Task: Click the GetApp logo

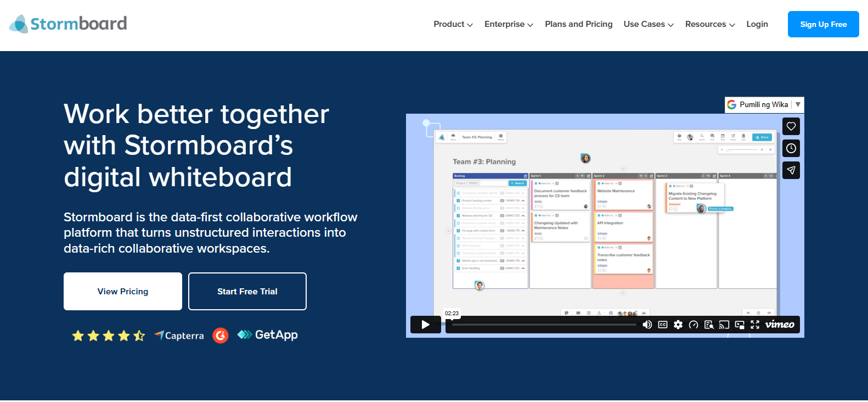Action: tap(268, 335)
